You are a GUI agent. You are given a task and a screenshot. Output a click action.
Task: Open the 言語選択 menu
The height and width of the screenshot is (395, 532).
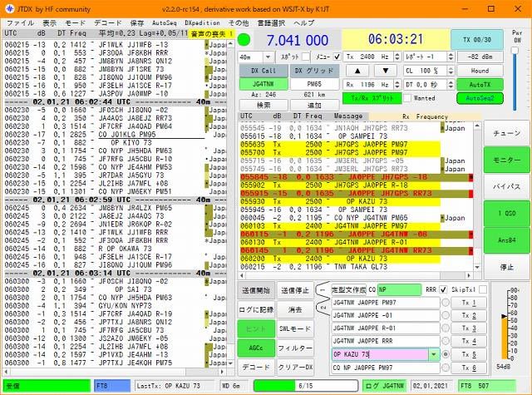(x=271, y=22)
